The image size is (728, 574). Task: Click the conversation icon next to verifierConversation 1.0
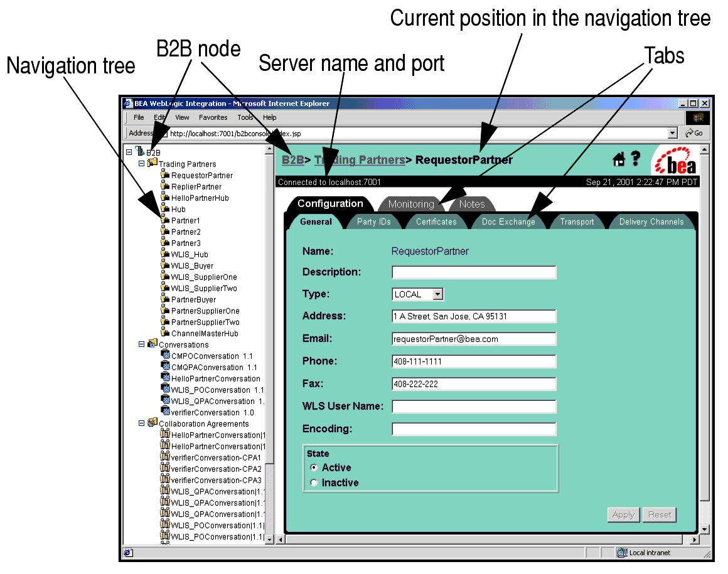165,411
